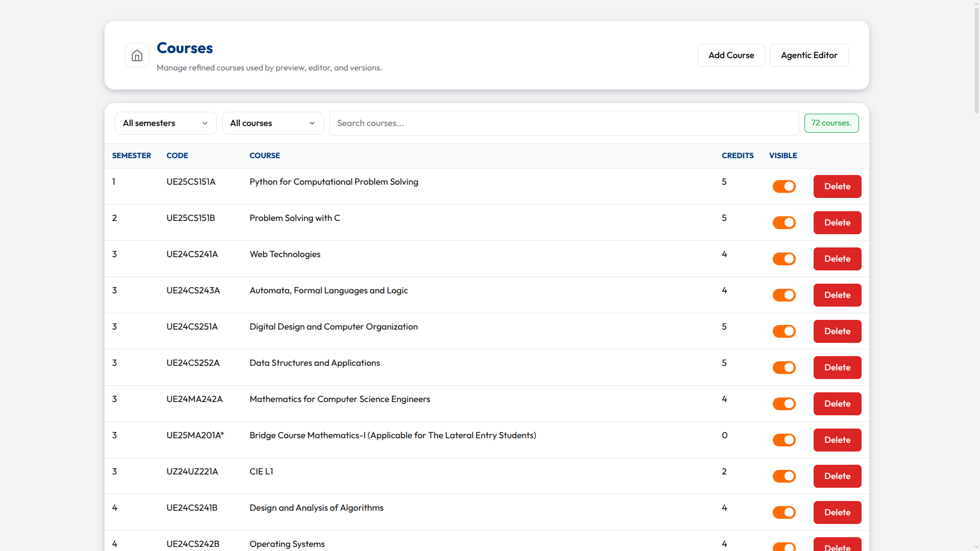980x551 pixels.
Task: Click the CODE column header
Action: (177, 156)
